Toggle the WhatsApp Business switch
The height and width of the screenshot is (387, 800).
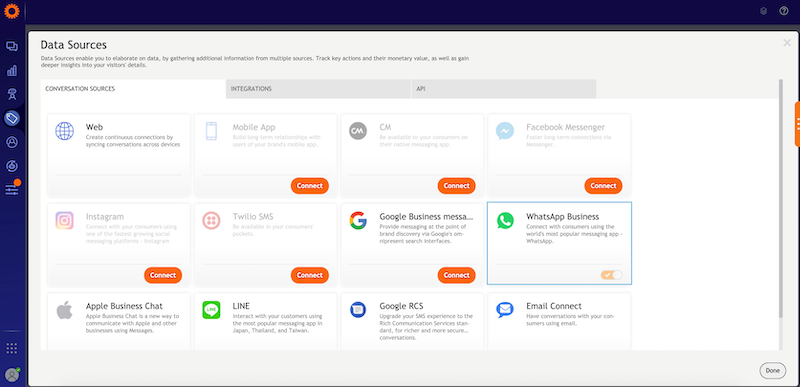click(611, 275)
